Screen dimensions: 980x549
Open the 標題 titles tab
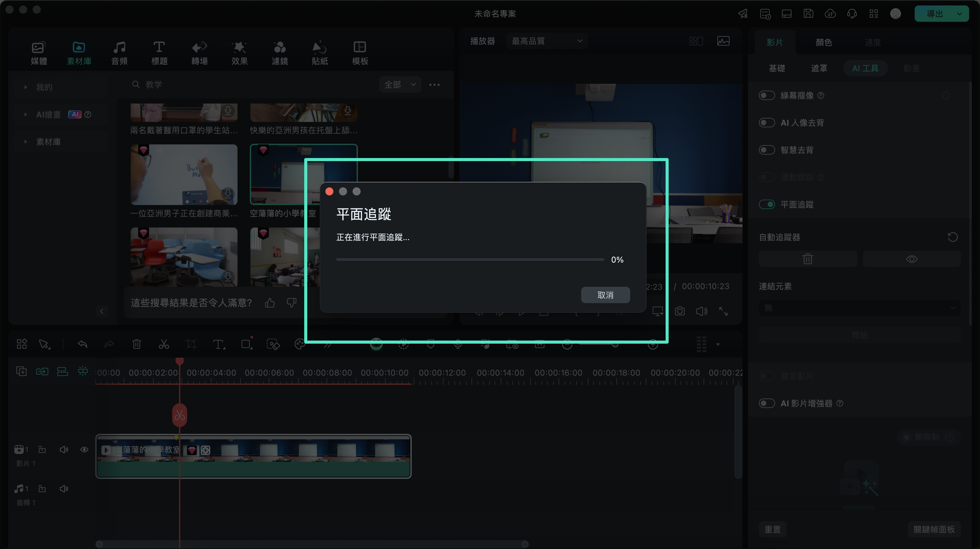click(x=159, y=53)
